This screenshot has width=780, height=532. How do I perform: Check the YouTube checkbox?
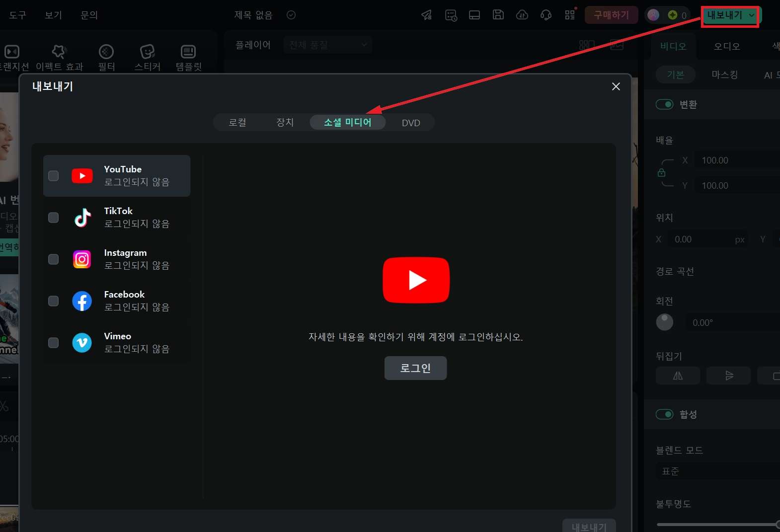[x=53, y=176]
